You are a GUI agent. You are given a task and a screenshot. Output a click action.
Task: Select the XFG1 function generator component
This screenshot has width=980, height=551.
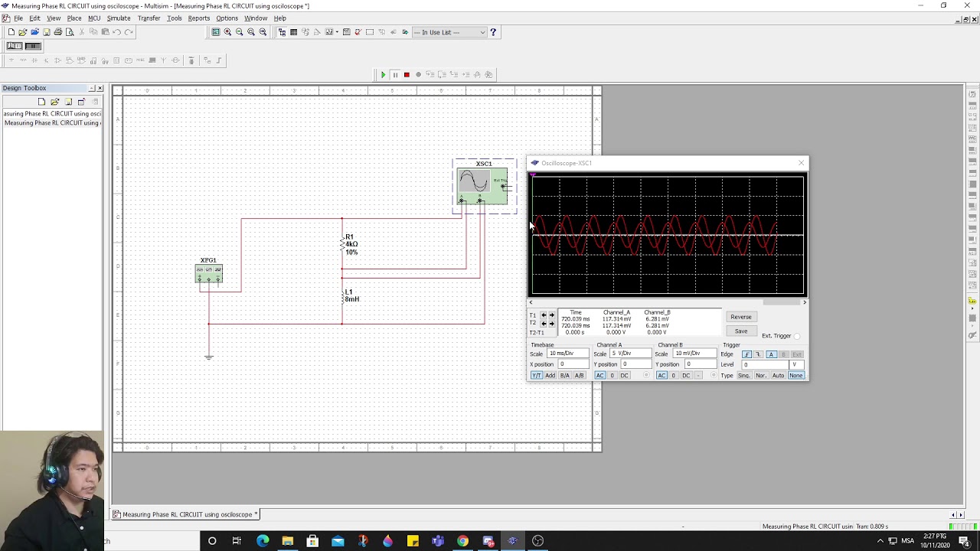coord(208,274)
